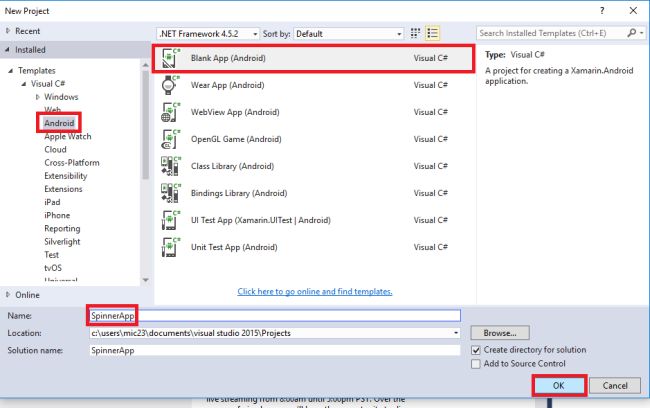Click the Browse... button
The image size is (650, 408).
point(500,333)
